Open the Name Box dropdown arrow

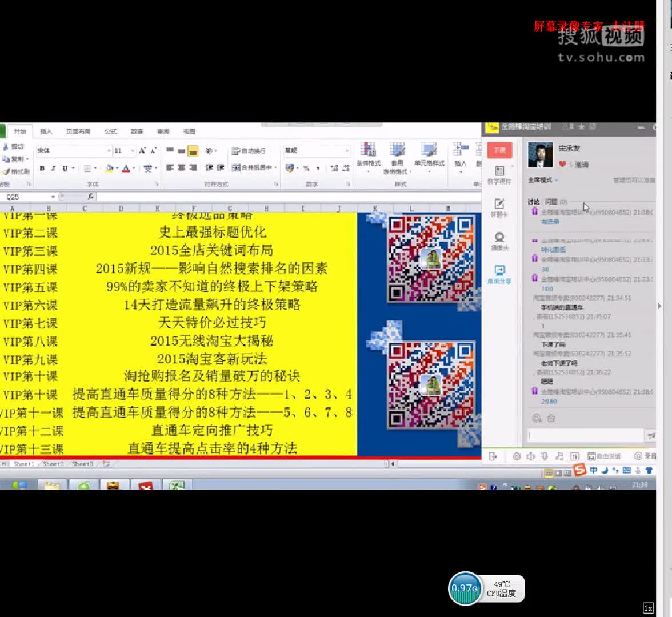point(53,197)
